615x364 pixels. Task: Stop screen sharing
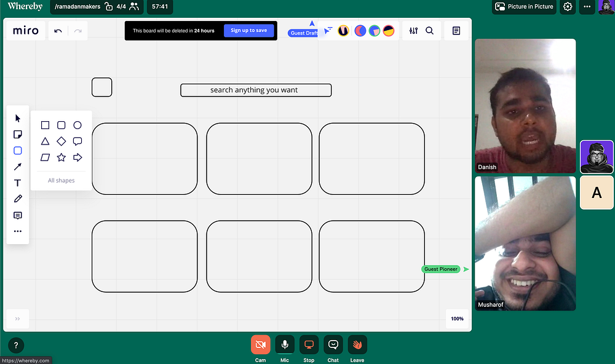309,345
